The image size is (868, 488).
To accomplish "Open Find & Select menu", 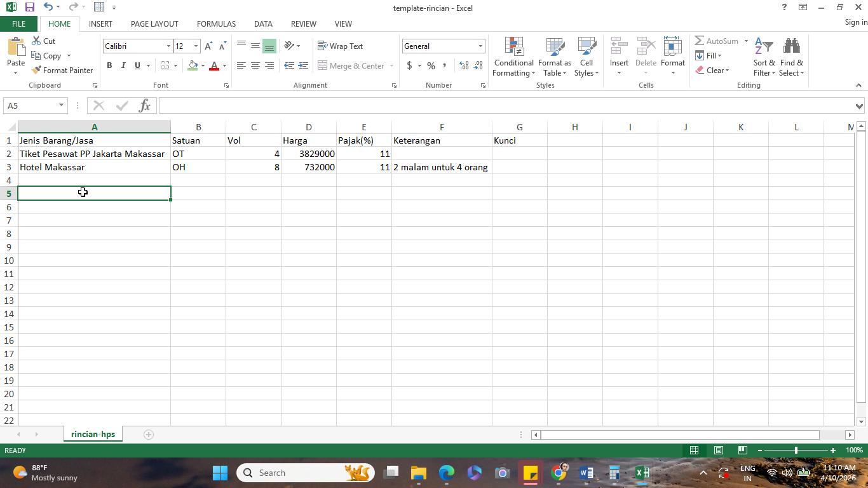I will pyautogui.click(x=791, y=57).
